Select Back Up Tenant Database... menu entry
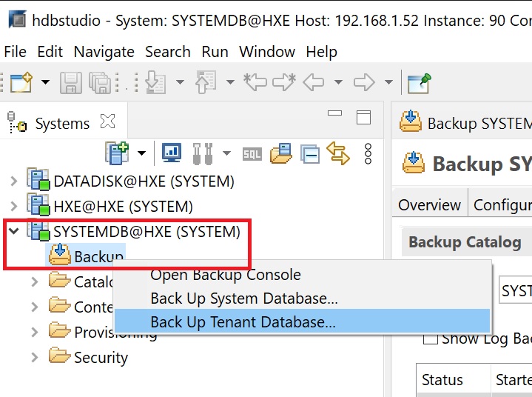This screenshot has height=397, width=532. (243, 322)
